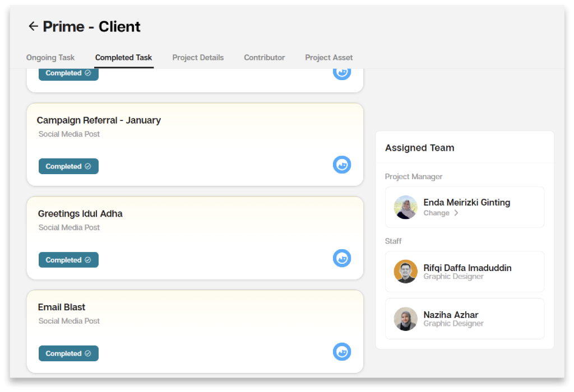Click avatar icon on topmost partially visible card

pos(342,72)
